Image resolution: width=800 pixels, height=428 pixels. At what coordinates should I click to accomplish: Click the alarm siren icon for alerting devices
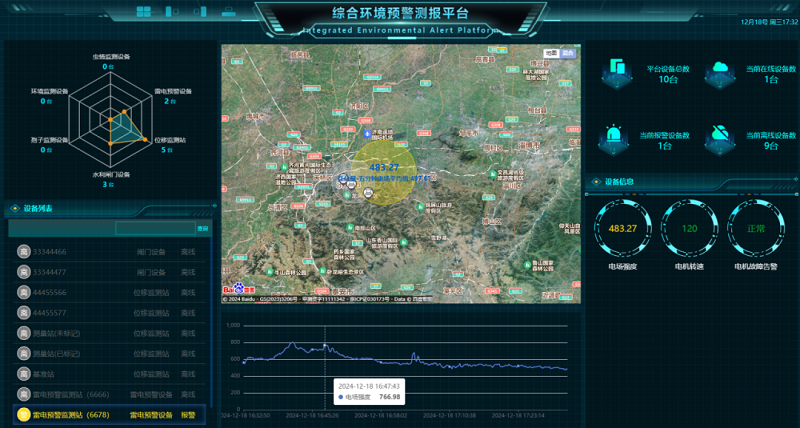(618, 137)
